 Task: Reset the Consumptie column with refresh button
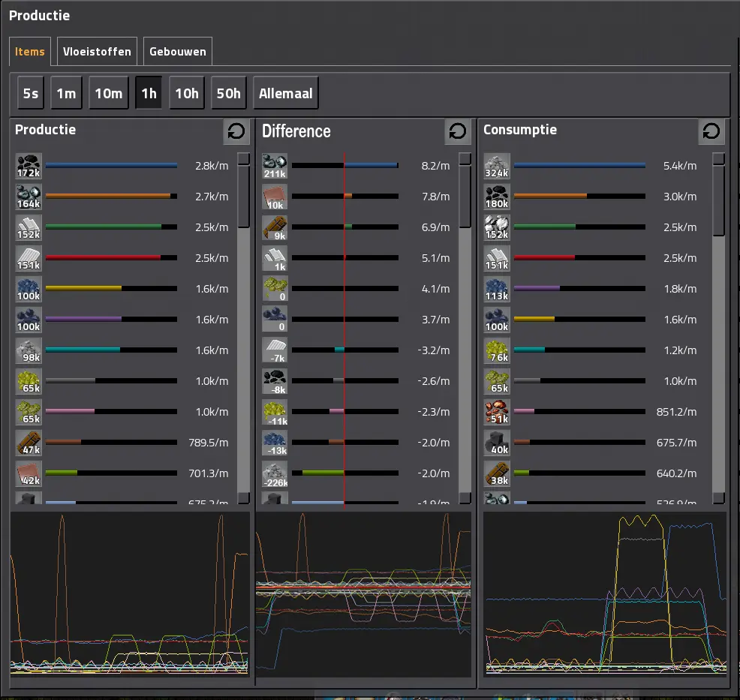pos(711,131)
